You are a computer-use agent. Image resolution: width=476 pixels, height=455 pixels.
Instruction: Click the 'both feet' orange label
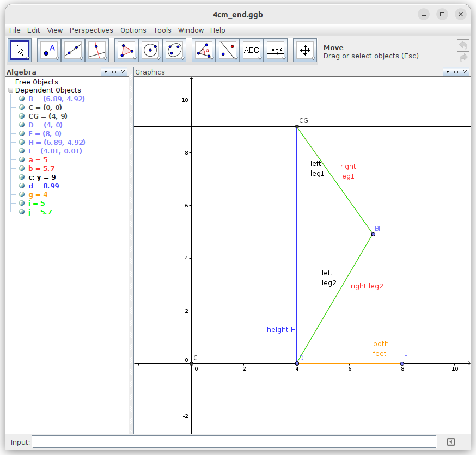[380, 348]
